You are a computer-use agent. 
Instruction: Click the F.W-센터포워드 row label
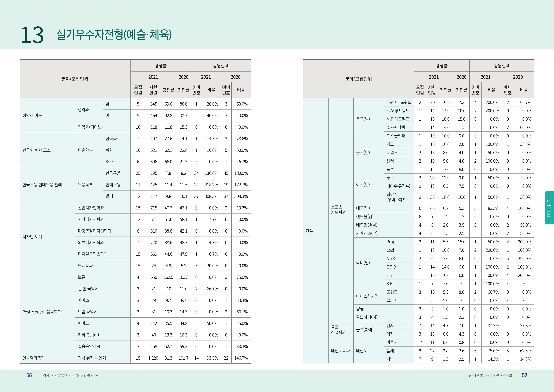399,102
